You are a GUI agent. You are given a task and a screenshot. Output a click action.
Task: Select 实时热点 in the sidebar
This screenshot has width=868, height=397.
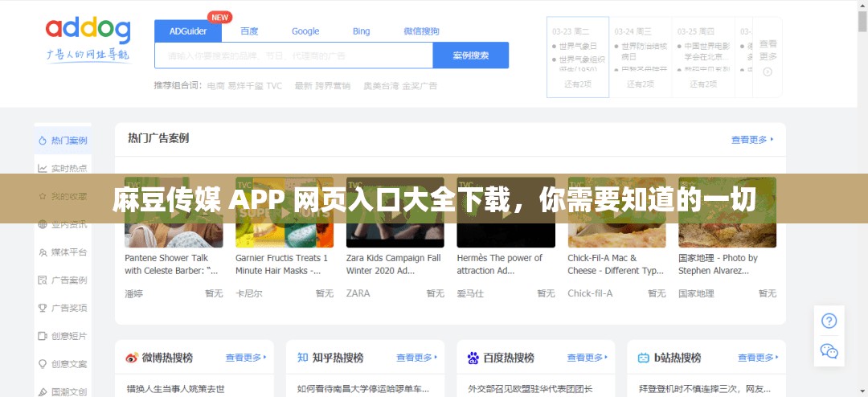pos(63,168)
